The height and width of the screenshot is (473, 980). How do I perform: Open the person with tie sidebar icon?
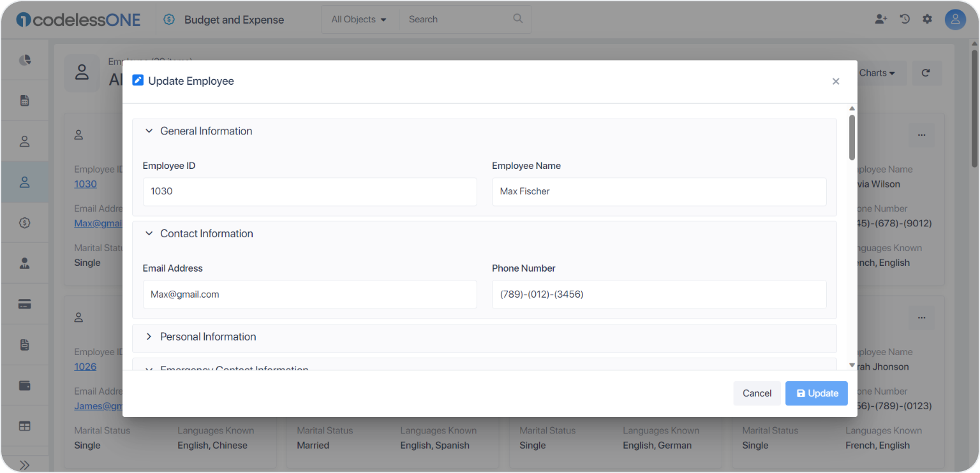(x=25, y=263)
